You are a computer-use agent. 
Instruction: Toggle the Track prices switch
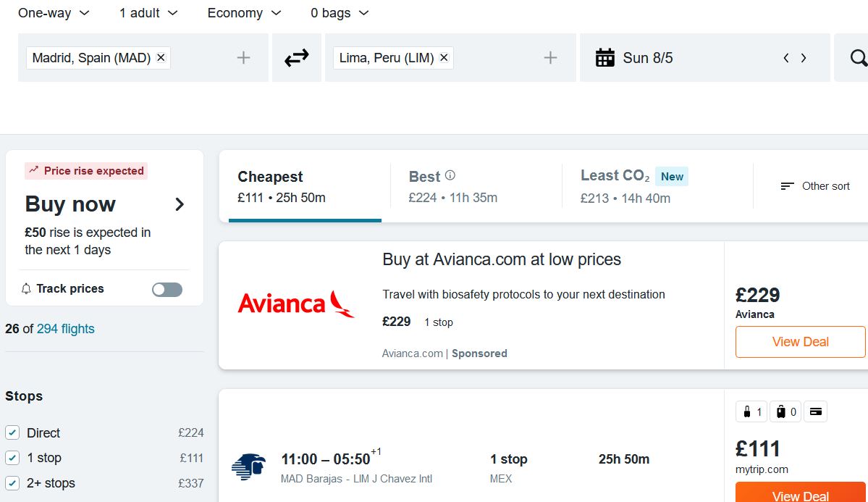167,289
